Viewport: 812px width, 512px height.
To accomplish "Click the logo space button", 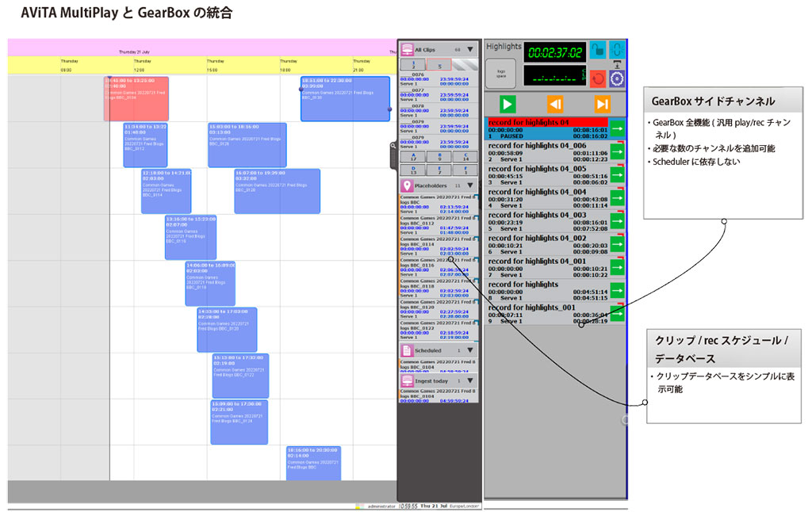I will tap(501, 72).
